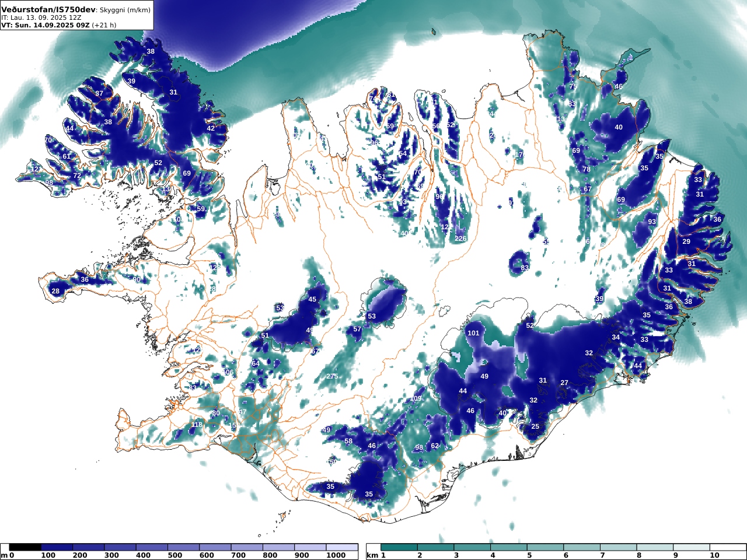The height and width of the screenshot is (560, 747).
Task: Click the map value '90'
Action: click(x=137, y=279)
